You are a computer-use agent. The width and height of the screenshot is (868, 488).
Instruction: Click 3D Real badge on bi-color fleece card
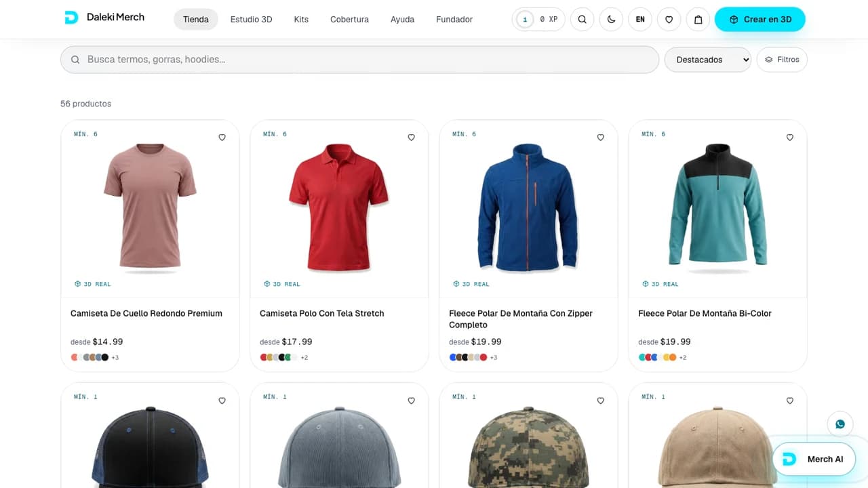point(660,284)
